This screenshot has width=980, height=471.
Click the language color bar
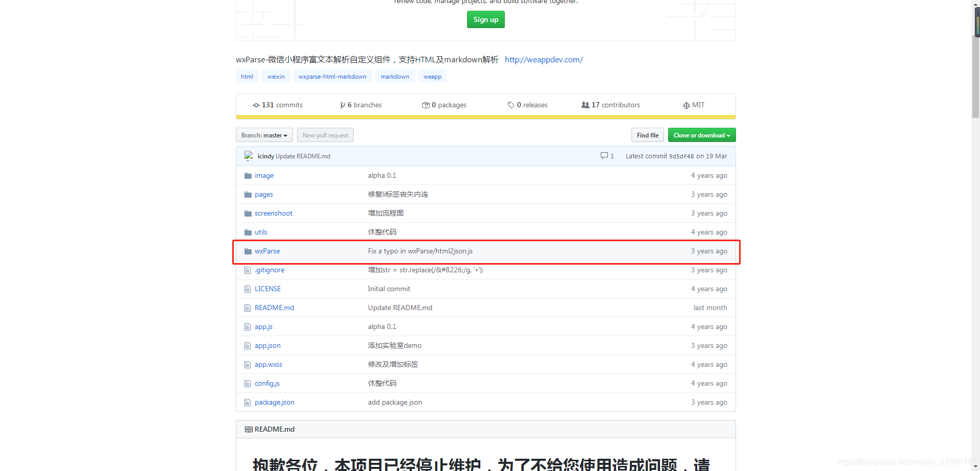[485, 117]
